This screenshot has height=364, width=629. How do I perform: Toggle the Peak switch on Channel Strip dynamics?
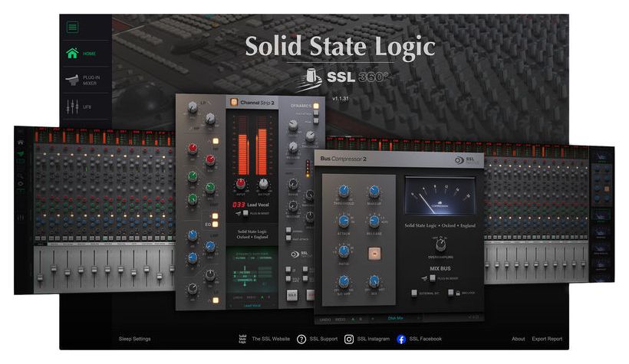pos(316,120)
